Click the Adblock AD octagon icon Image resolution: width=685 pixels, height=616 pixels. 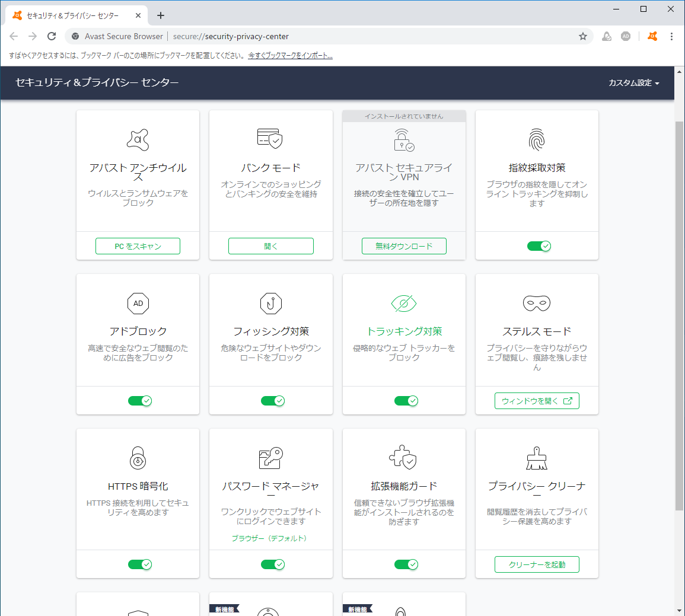click(138, 304)
